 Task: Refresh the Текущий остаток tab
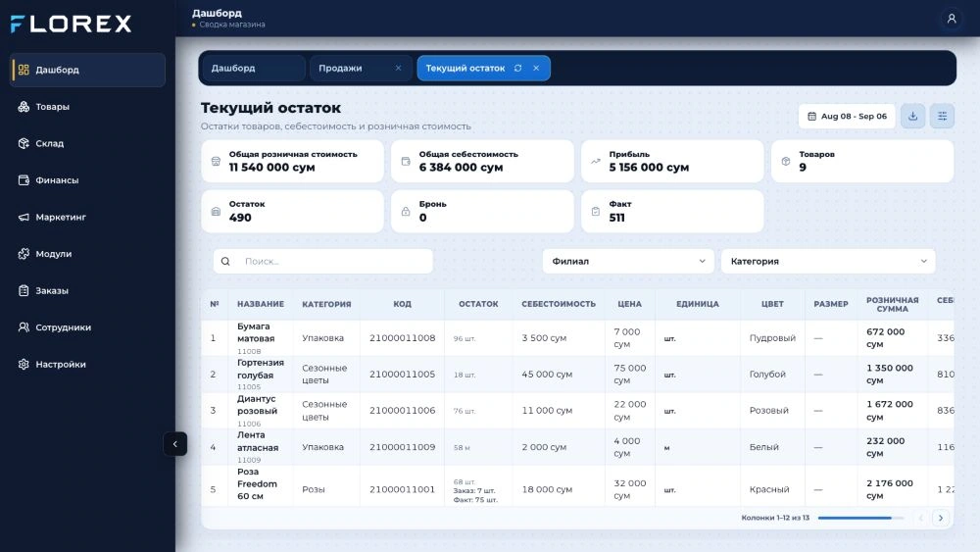click(x=517, y=68)
